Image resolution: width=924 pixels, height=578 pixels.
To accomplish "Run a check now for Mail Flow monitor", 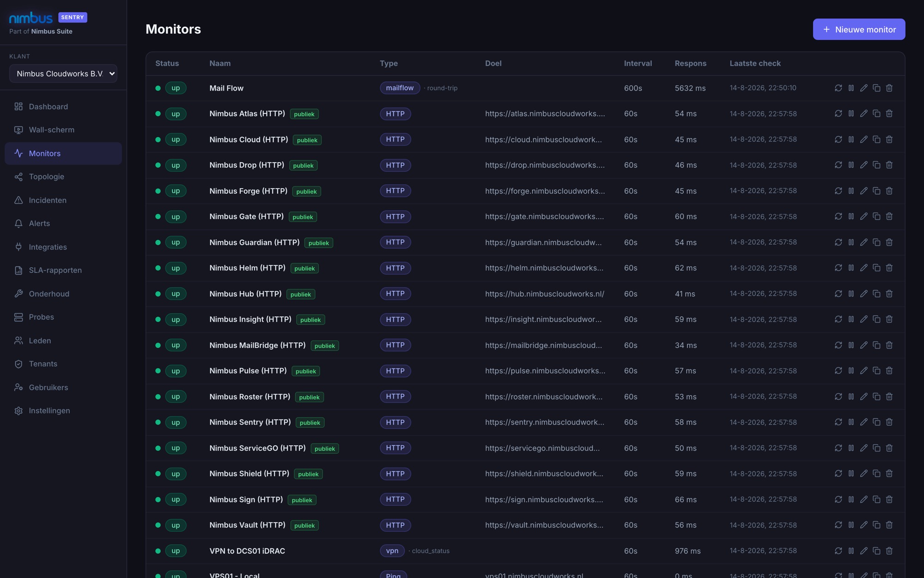I will tap(838, 88).
